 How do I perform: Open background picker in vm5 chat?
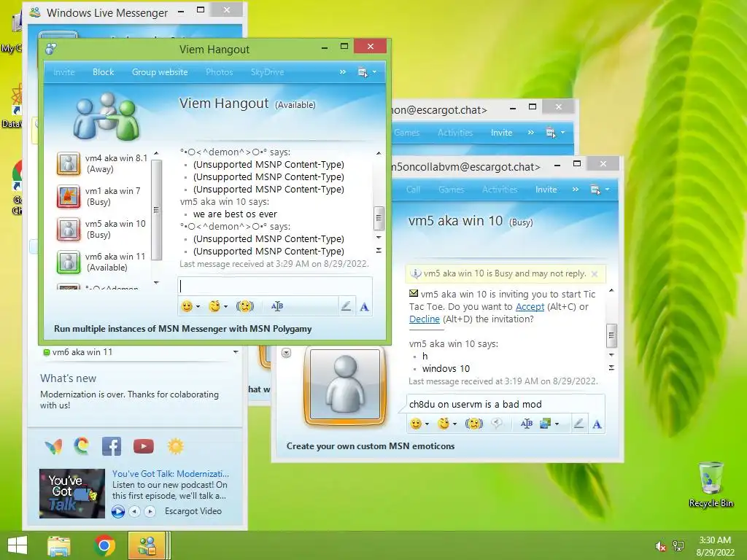(545, 424)
